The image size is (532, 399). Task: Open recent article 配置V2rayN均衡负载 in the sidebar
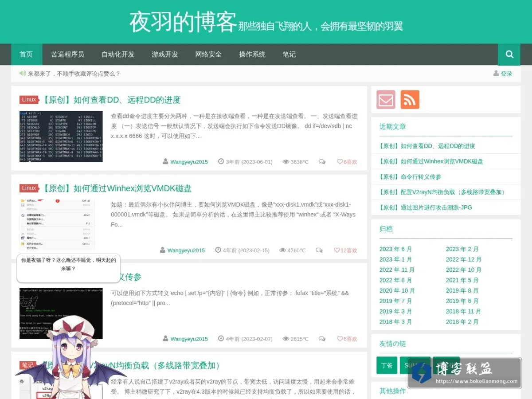(x=443, y=192)
